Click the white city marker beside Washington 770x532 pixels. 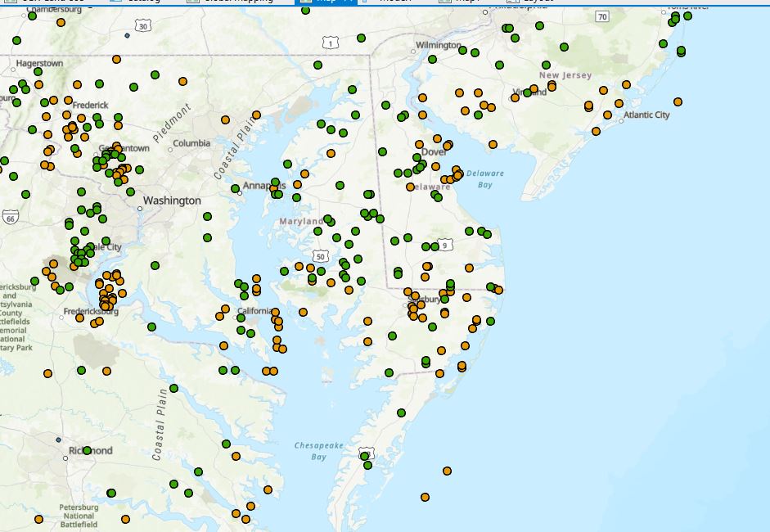pos(140,209)
